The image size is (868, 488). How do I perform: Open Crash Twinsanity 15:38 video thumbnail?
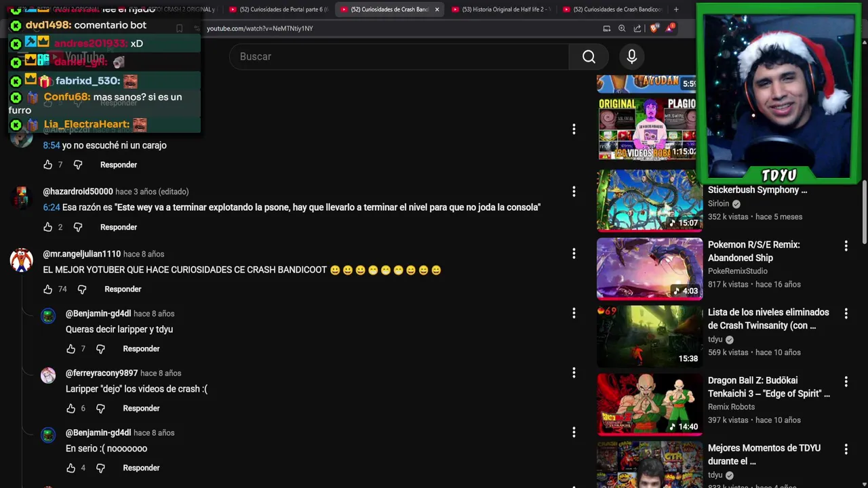(x=650, y=336)
